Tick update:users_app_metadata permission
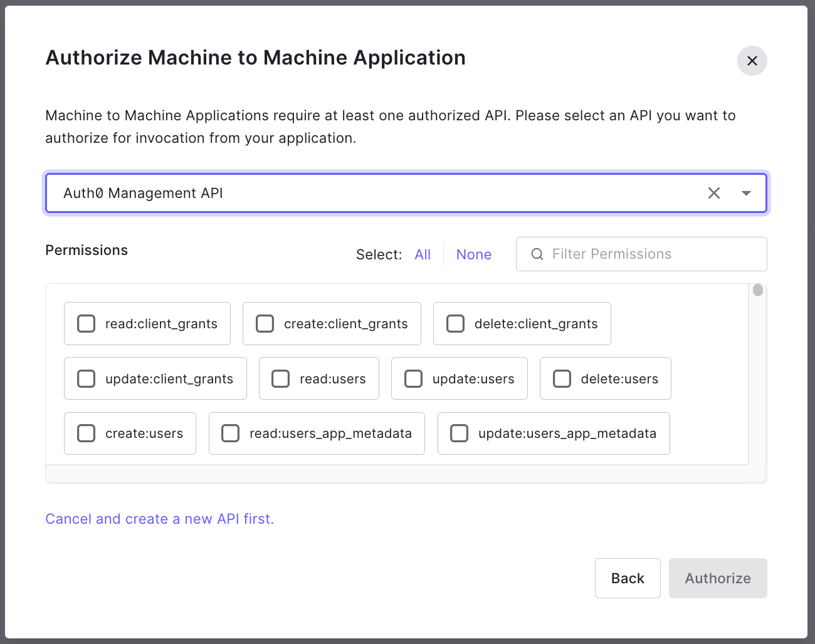Viewport: 815px width, 644px height. click(459, 433)
